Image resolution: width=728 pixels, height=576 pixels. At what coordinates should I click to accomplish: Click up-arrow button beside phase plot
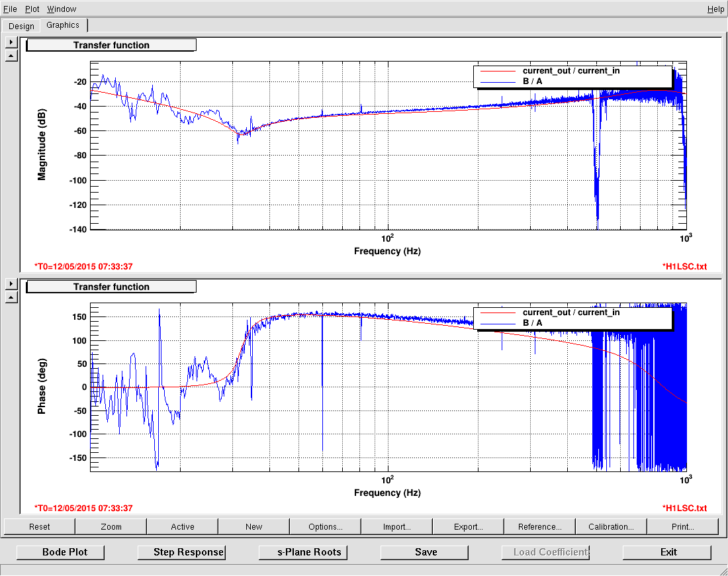tap(11, 297)
